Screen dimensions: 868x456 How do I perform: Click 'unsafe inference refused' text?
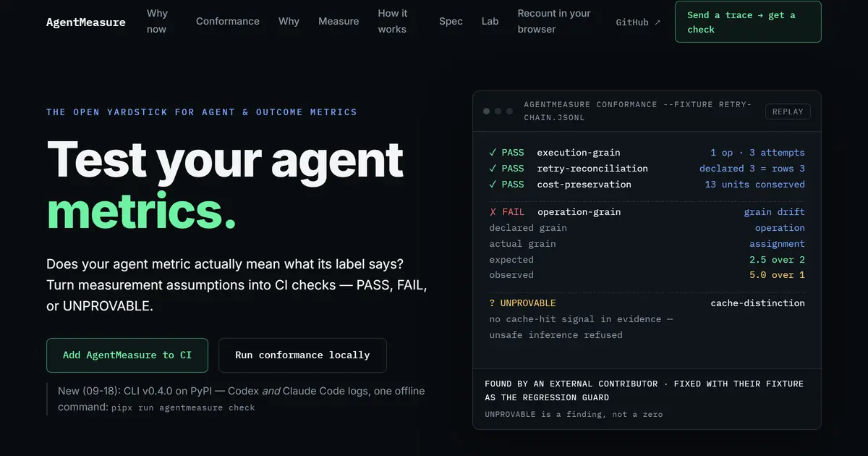(556, 335)
